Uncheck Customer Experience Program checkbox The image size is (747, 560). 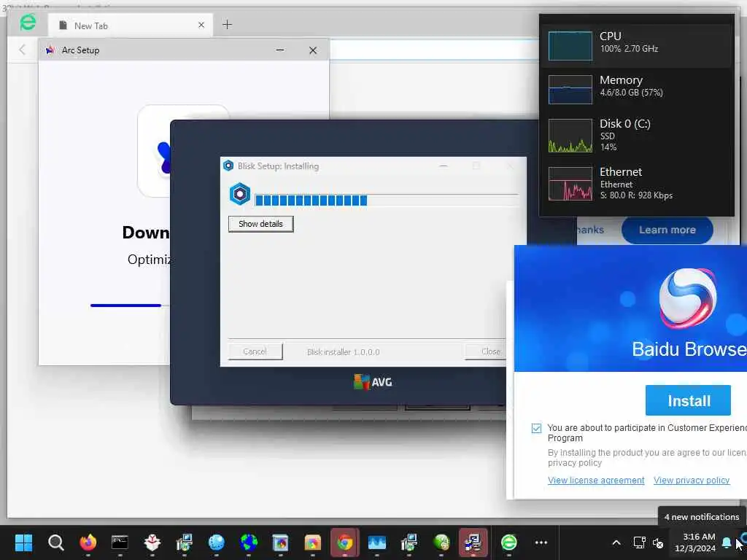tap(536, 428)
